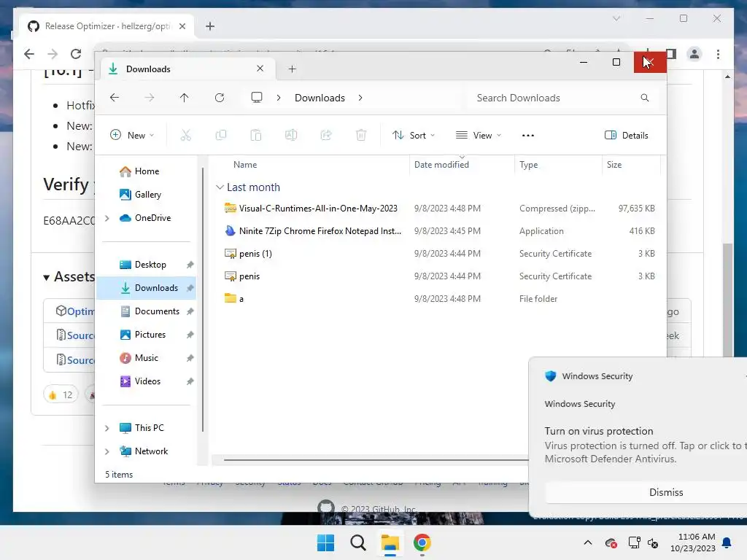Open a new Chrome tab

point(210,26)
